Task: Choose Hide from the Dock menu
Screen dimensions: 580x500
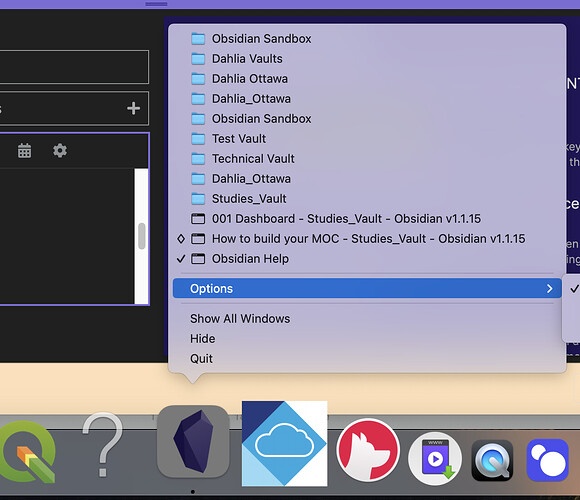Action: [x=367, y=339]
